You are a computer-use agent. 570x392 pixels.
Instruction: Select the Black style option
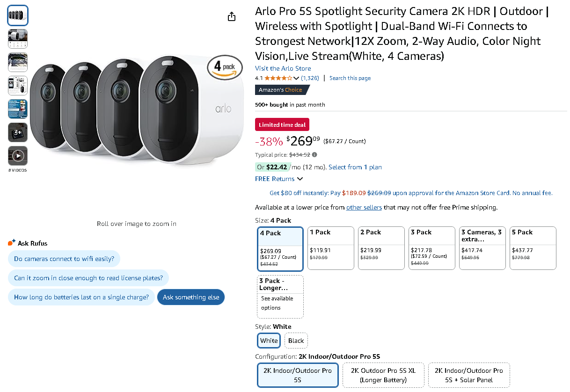(296, 341)
